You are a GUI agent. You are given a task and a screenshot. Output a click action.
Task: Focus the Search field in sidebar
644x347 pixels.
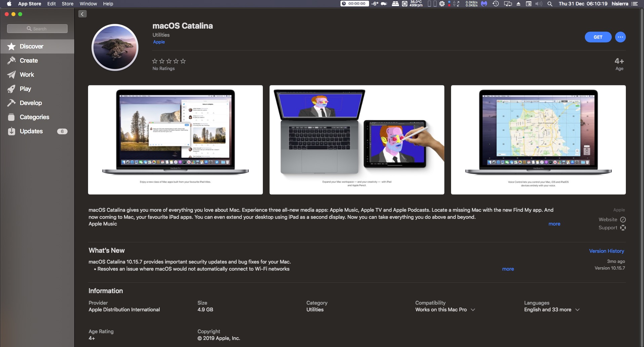[x=37, y=29]
